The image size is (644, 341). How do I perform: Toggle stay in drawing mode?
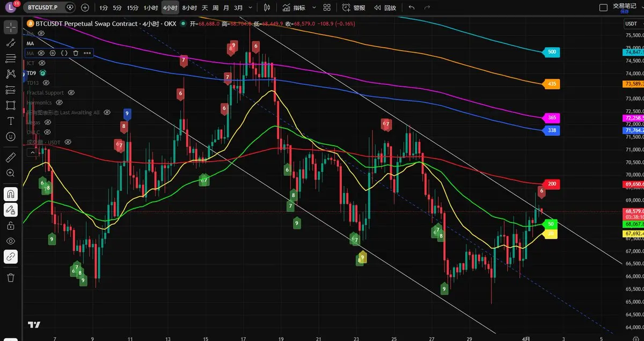[10, 210]
